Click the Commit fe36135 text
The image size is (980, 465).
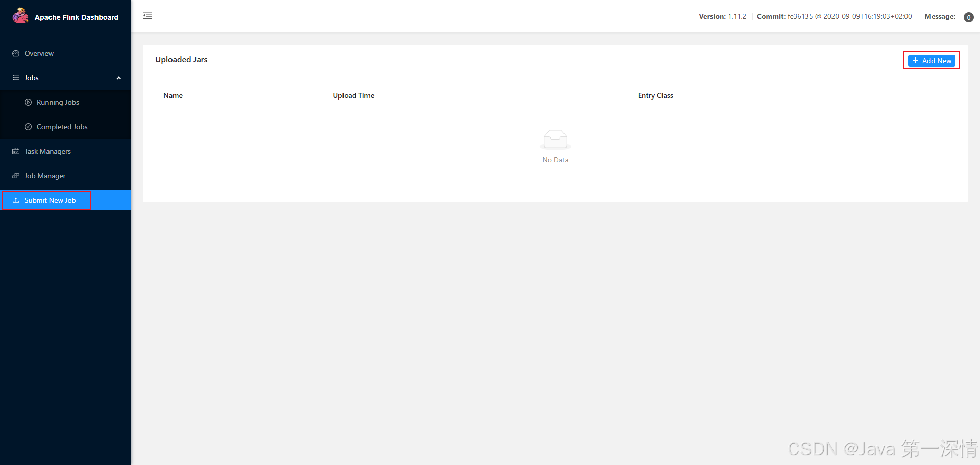click(x=834, y=16)
